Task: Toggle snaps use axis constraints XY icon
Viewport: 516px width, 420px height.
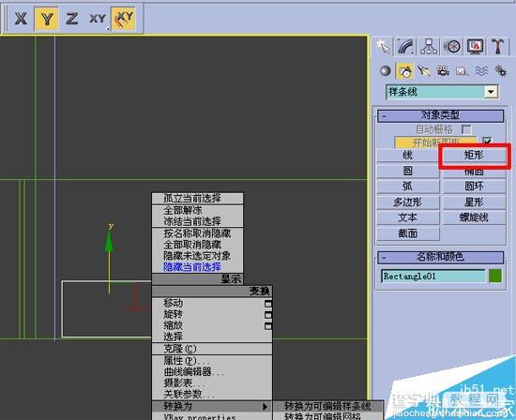Action: pos(124,19)
